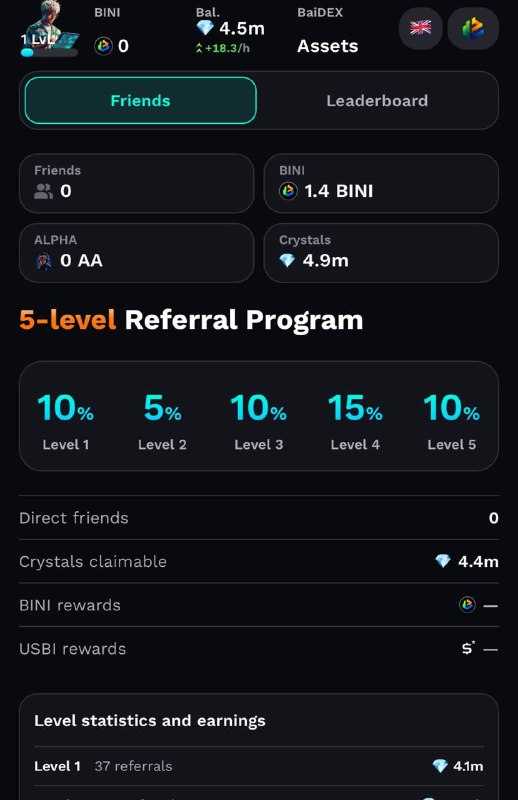Tap the Crystals claimable row

[259, 561]
